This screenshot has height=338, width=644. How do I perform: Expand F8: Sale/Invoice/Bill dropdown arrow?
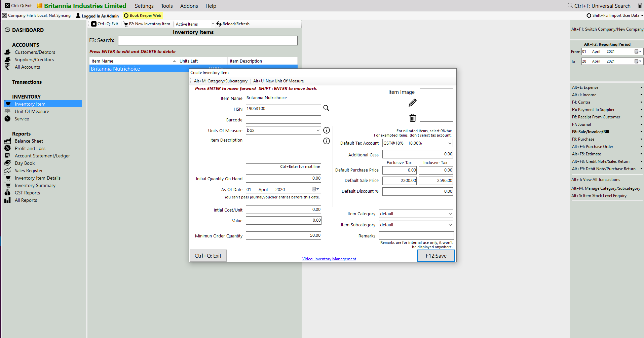641,132
